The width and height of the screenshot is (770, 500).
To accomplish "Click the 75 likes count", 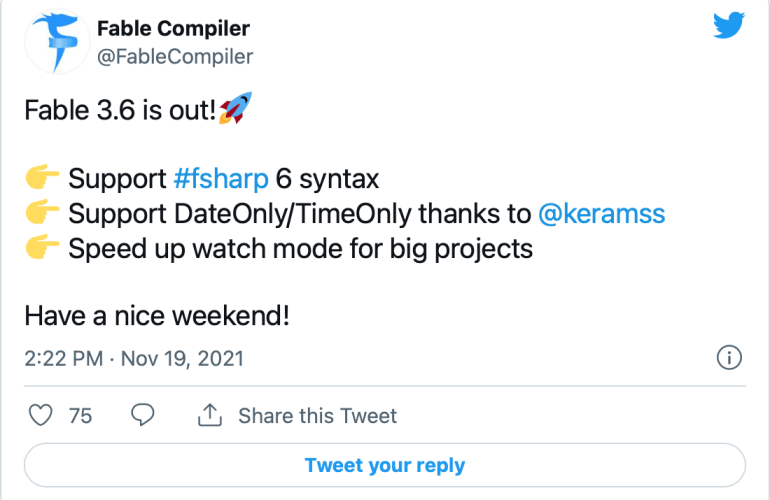I will tap(80, 416).
